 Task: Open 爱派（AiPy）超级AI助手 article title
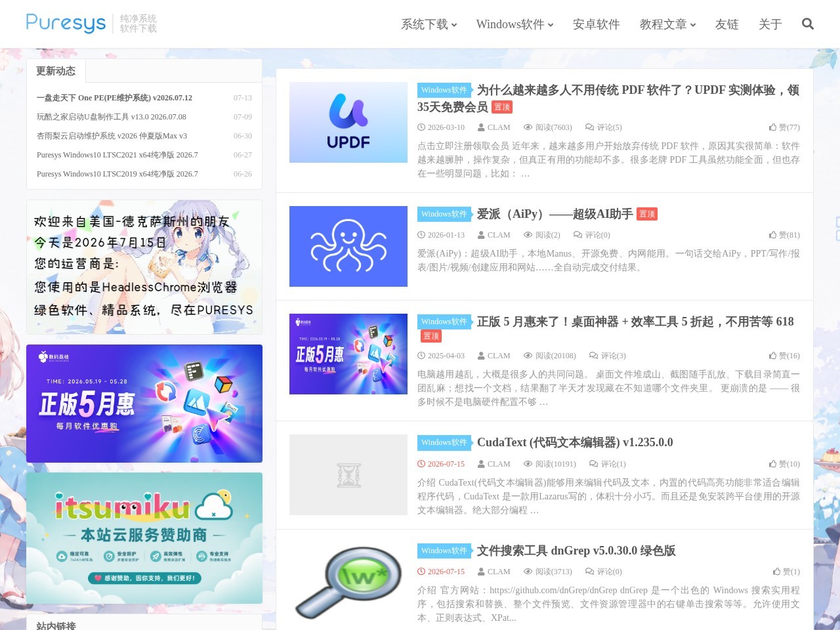tap(555, 214)
